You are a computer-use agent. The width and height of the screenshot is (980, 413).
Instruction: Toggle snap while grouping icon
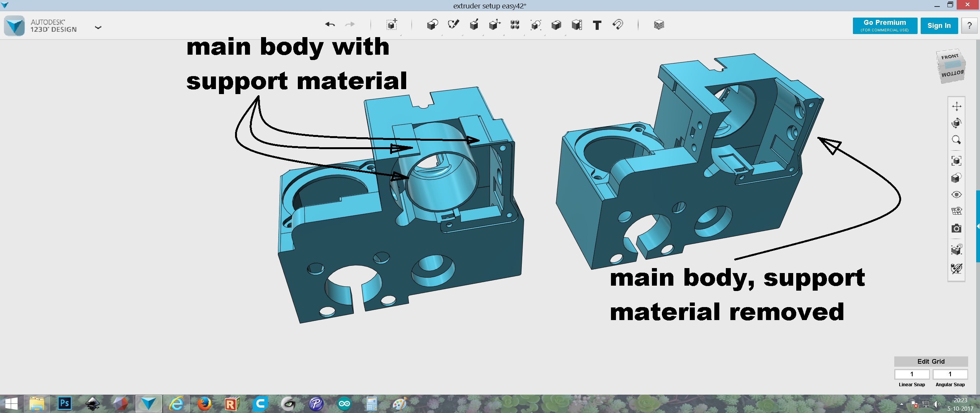(956, 249)
